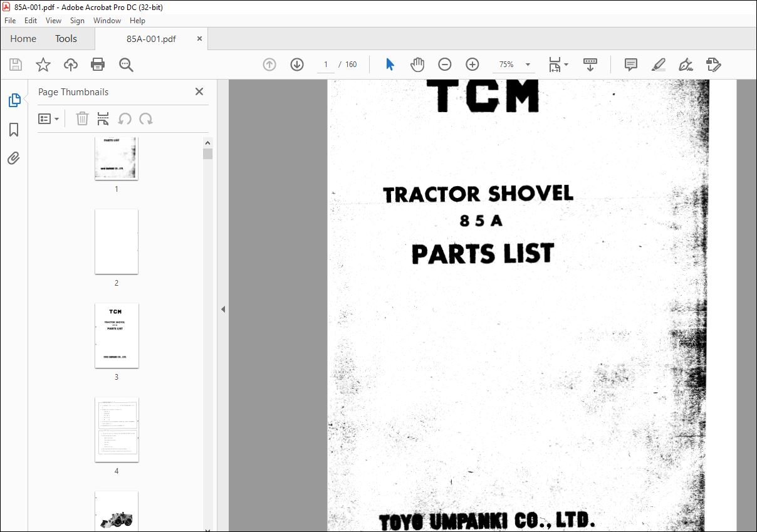This screenshot has height=532, width=757.
Task: Rotate page counterclockwise icon
Action: [x=125, y=119]
